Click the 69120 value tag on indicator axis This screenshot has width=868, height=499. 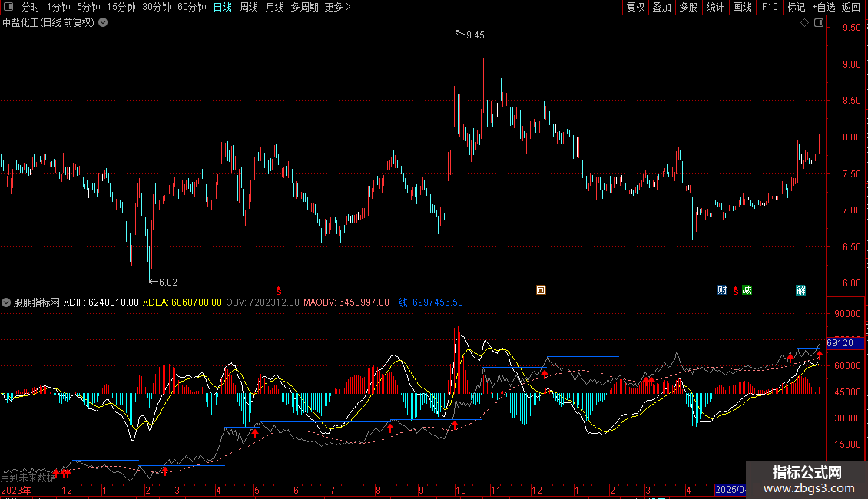pyautogui.click(x=843, y=343)
